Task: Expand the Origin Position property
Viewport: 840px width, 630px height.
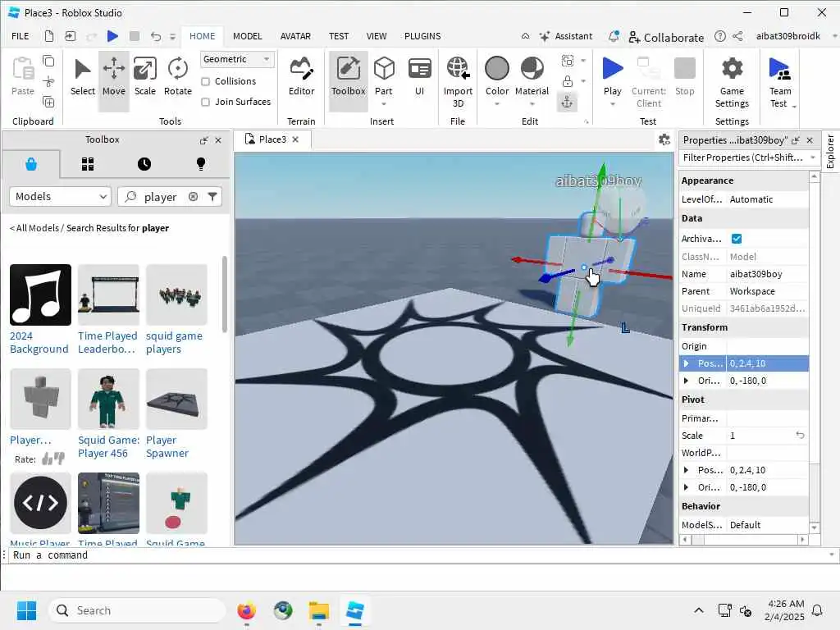Action: (687, 363)
